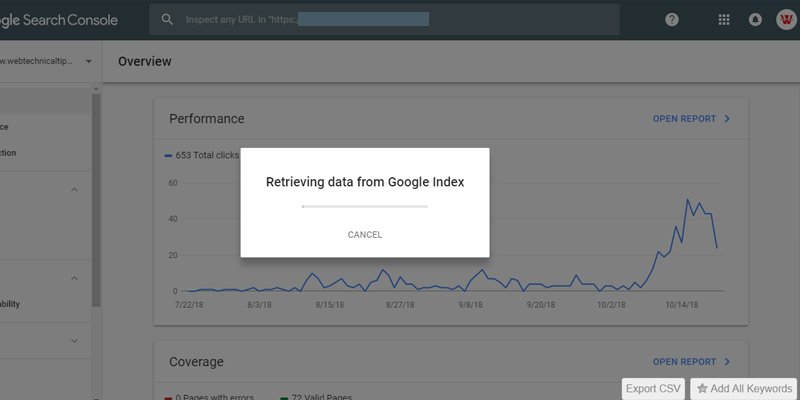Click the Coverage Open Report arrow icon
Screen dimensions: 800x400
[727, 362]
